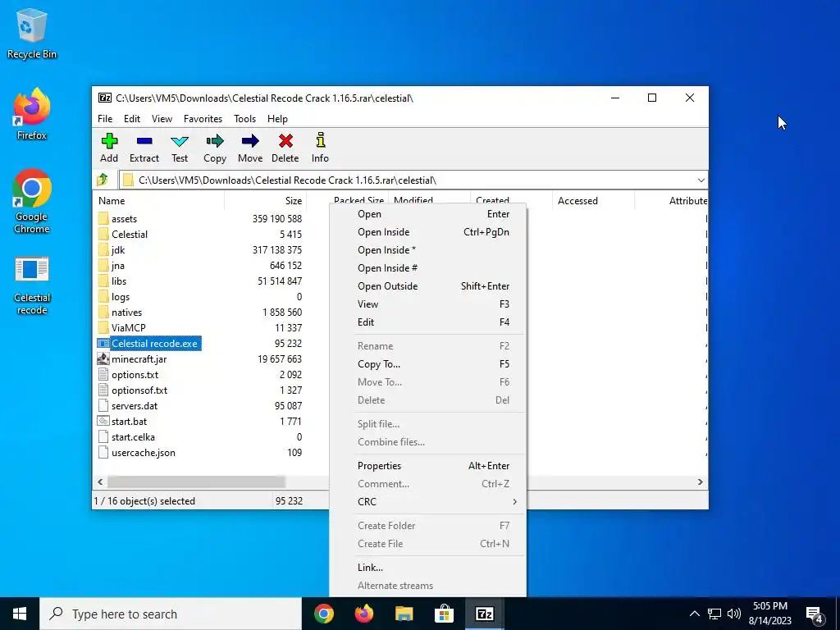Choose Copy To... in context menu
Image resolution: width=840 pixels, height=630 pixels.
point(428,364)
